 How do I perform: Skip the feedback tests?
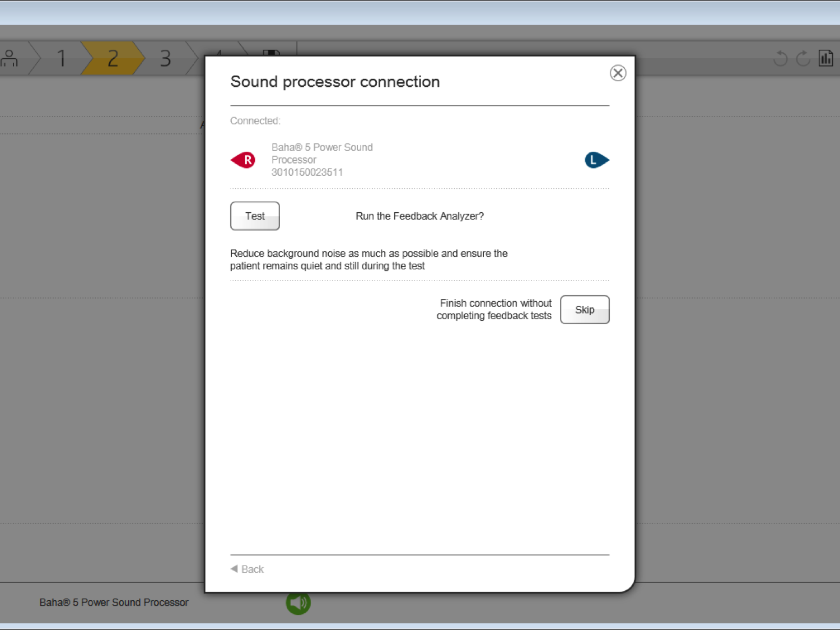pyautogui.click(x=585, y=310)
